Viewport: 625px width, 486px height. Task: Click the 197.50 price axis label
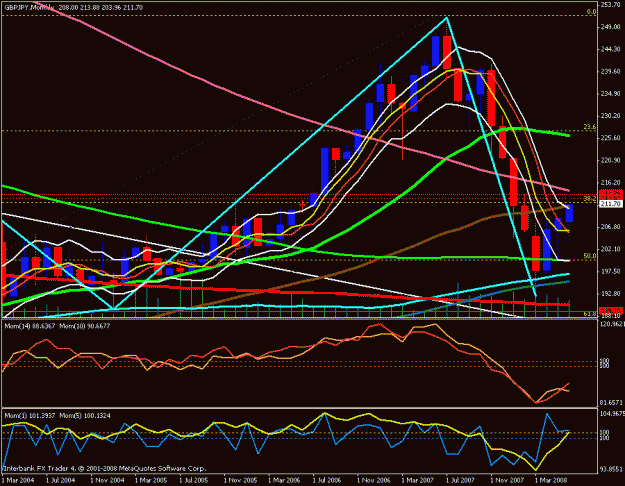pyautogui.click(x=613, y=271)
